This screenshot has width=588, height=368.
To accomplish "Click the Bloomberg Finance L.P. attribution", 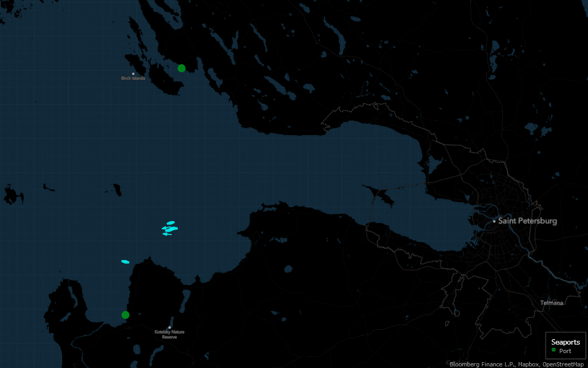I will 482,364.
